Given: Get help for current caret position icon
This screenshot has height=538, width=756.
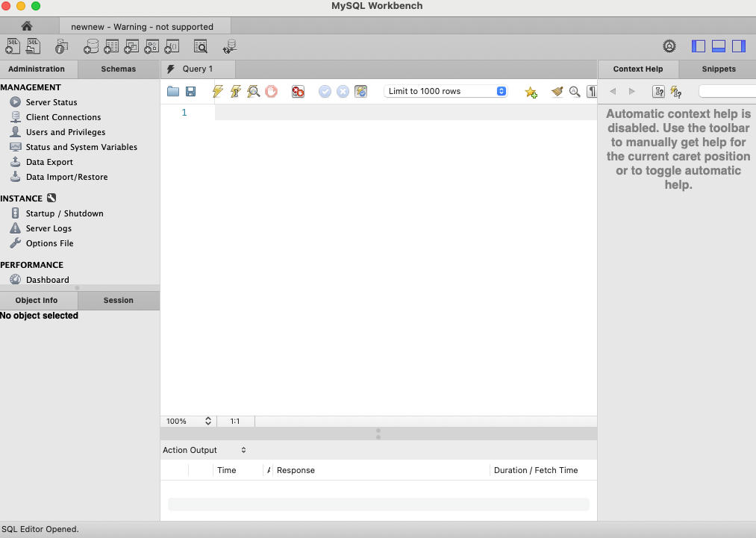Looking at the screenshot, I should point(658,91).
